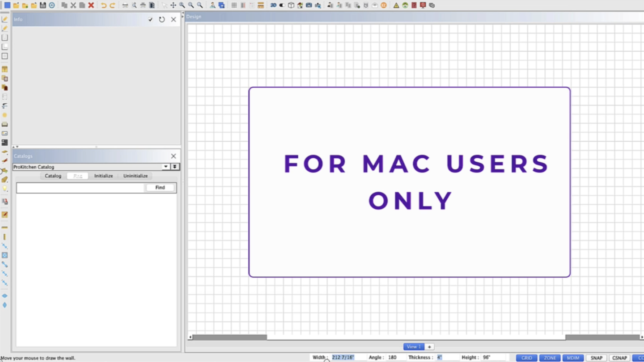Open the Initialize tab
The width and height of the screenshot is (644, 362).
[x=103, y=176]
